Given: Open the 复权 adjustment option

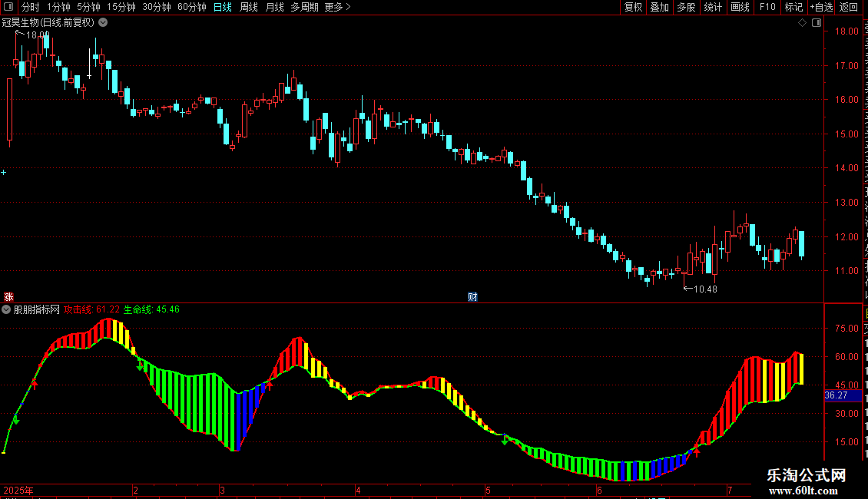Looking at the screenshot, I should point(633,7).
